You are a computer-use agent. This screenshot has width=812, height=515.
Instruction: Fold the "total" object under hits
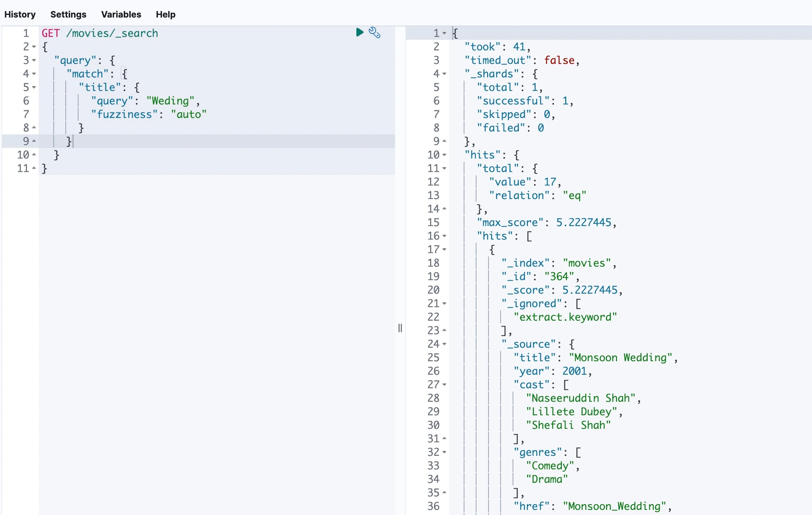[x=444, y=168]
